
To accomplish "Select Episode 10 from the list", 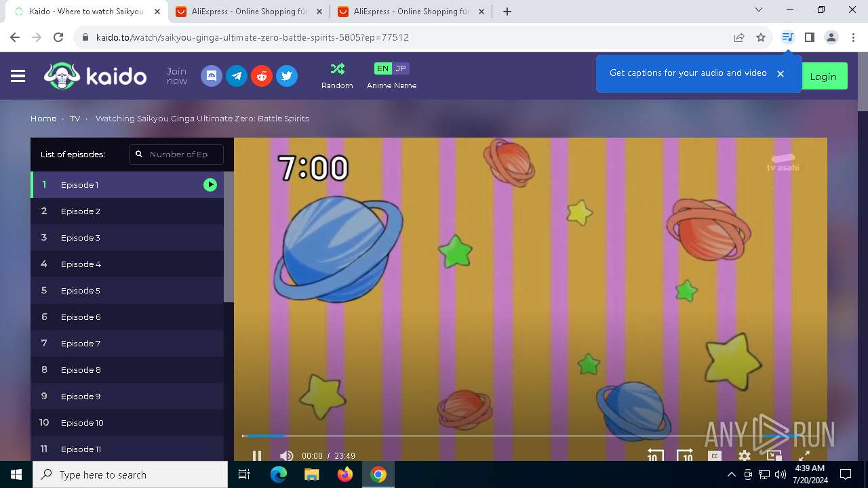I will click(x=127, y=422).
